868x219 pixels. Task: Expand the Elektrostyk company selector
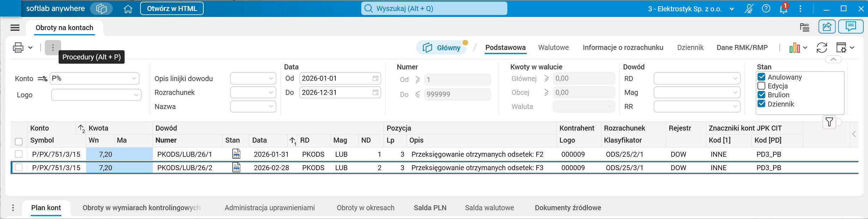732,9
